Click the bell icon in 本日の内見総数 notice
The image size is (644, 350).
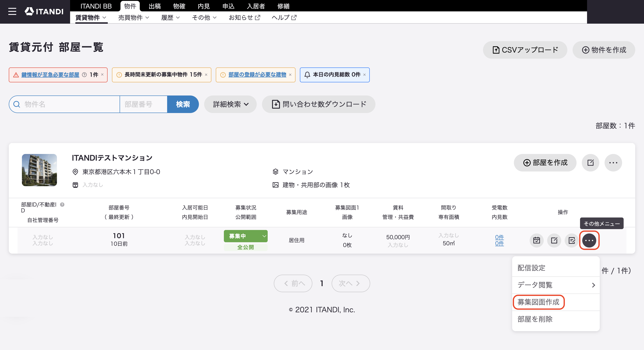[307, 75]
